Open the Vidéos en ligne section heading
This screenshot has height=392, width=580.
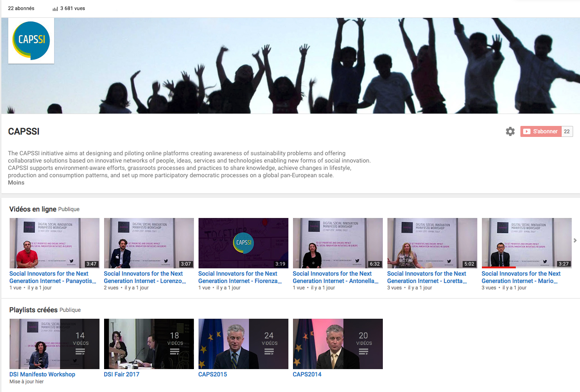(x=33, y=209)
